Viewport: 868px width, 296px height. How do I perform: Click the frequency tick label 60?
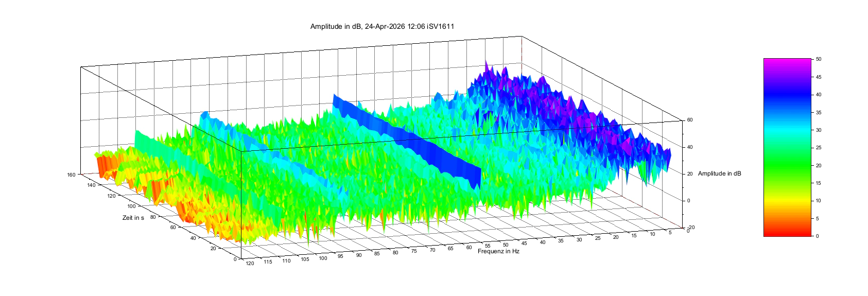coord(469,248)
